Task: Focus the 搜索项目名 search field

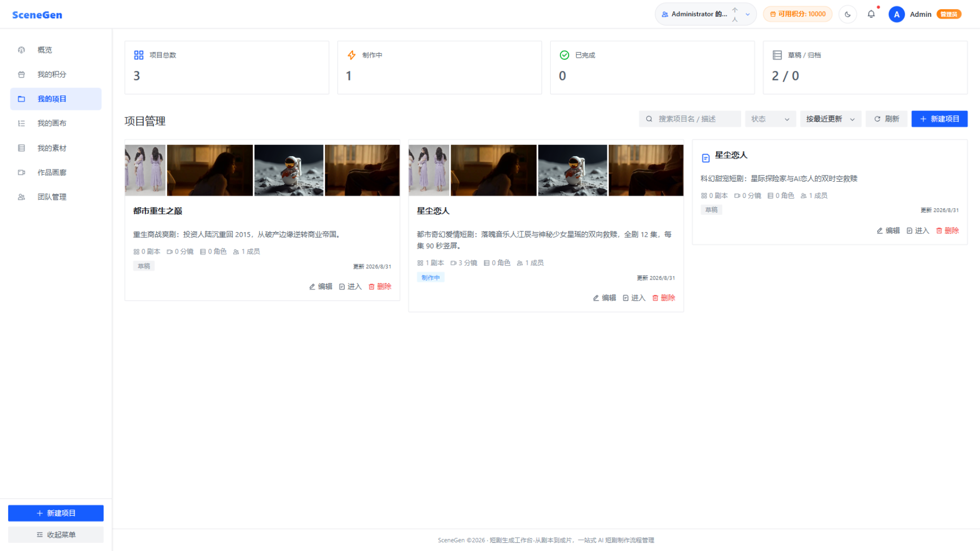Action: pyautogui.click(x=690, y=119)
